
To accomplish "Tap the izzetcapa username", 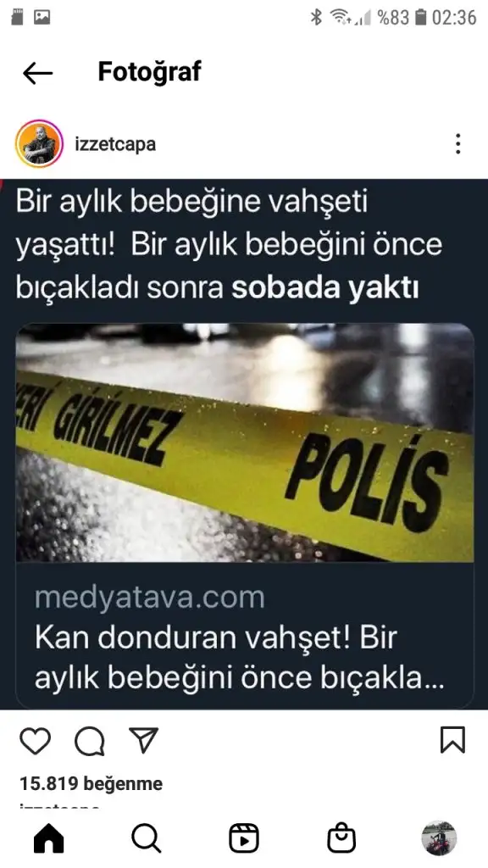I will pyautogui.click(x=115, y=144).
